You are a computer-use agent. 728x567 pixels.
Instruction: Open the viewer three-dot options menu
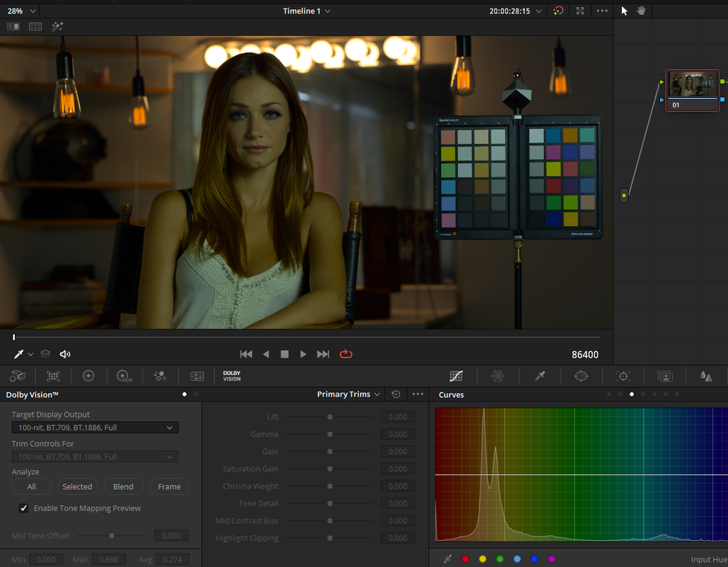(x=602, y=11)
